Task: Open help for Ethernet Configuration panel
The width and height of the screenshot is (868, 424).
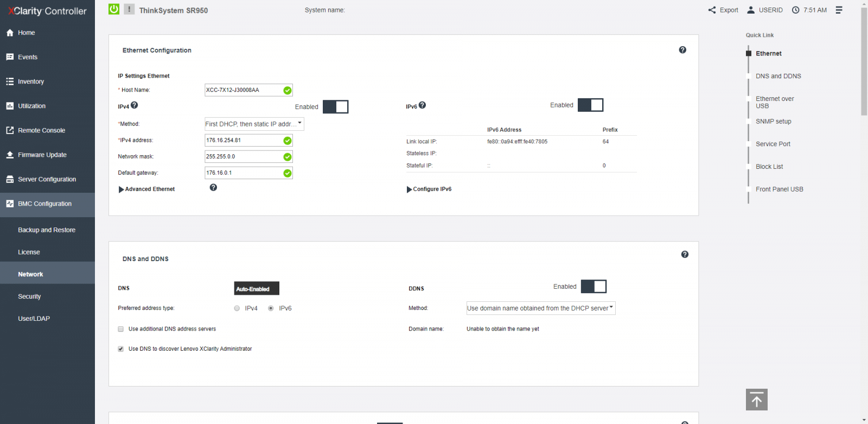Action: coord(682,50)
